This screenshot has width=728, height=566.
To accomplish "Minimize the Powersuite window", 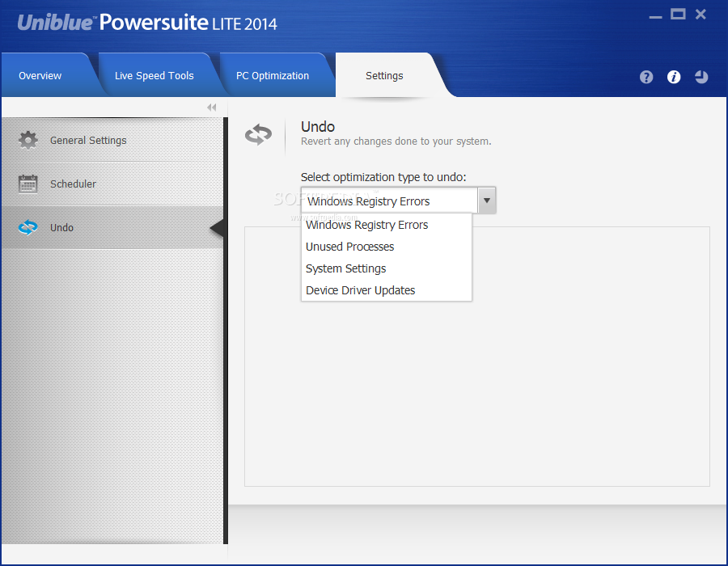I will click(655, 16).
